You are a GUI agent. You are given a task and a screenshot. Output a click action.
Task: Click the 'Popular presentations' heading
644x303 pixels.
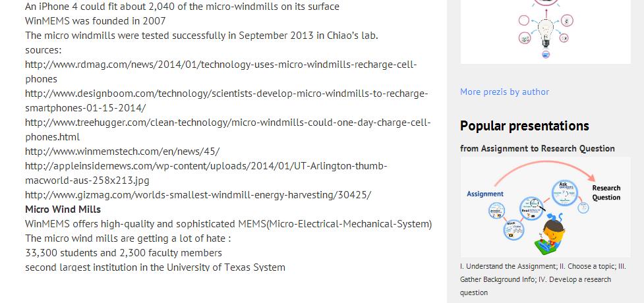click(x=524, y=126)
